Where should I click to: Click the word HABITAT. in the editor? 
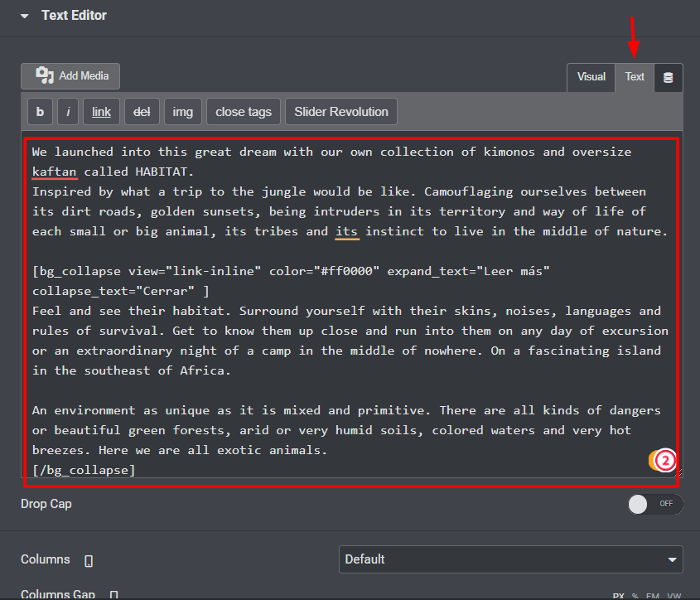pos(165,172)
